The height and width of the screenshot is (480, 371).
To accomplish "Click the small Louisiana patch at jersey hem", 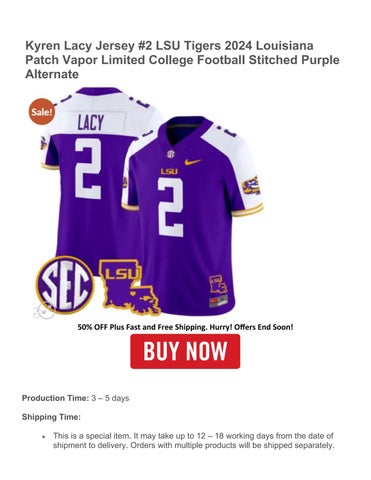I will (218, 284).
